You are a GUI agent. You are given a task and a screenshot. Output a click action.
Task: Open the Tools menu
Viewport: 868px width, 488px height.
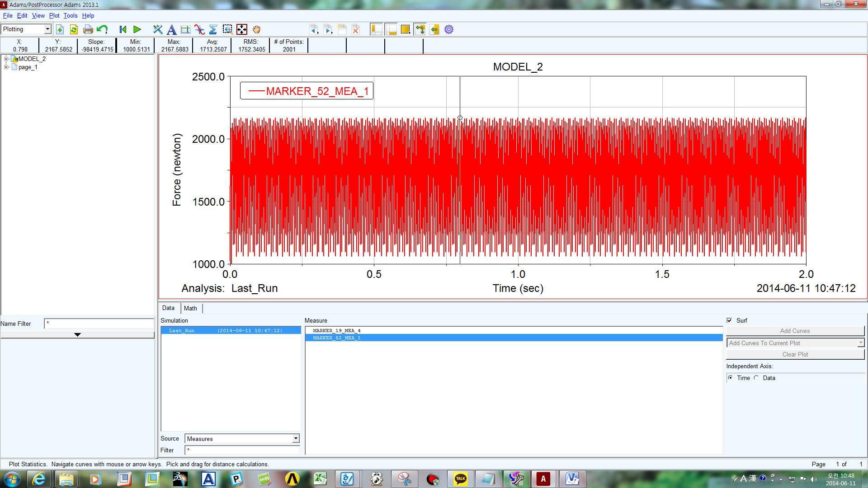pos(71,15)
